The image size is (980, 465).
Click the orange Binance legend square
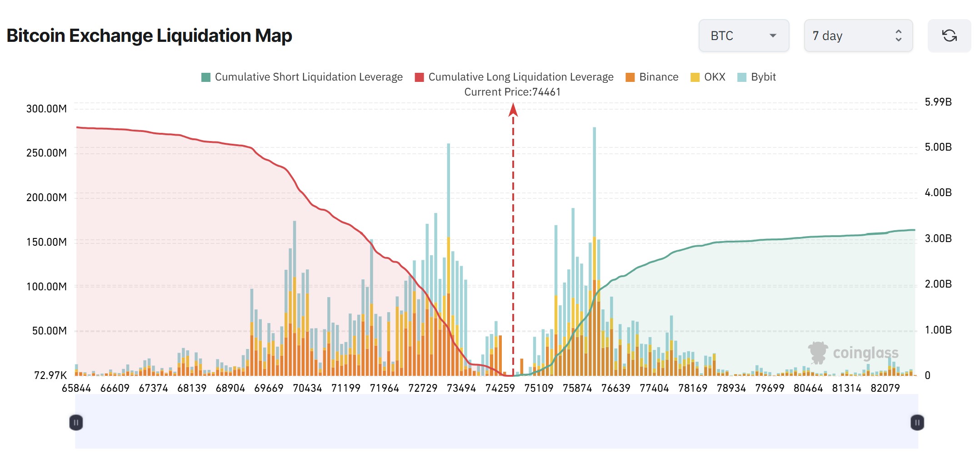point(630,77)
